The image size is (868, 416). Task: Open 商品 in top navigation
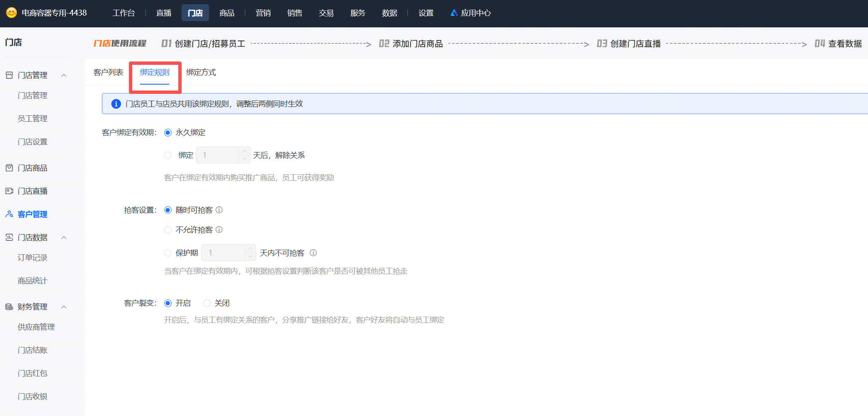(227, 13)
